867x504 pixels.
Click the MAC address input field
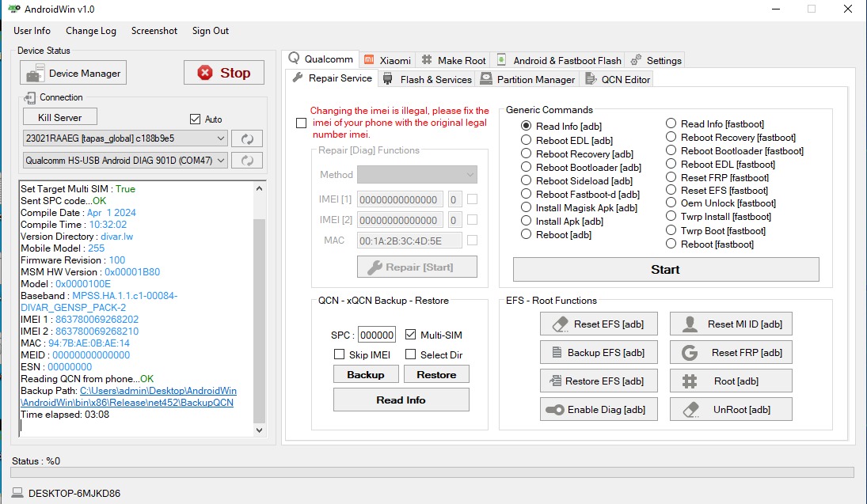coord(409,241)
